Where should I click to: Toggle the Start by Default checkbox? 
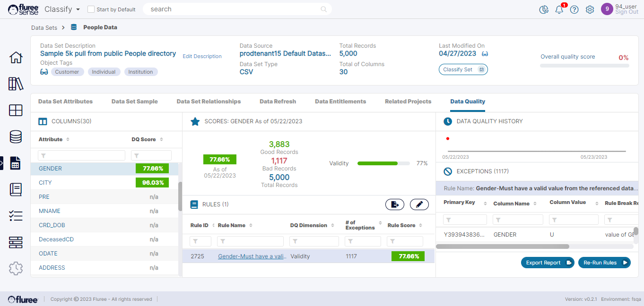[x=91, y=9]
